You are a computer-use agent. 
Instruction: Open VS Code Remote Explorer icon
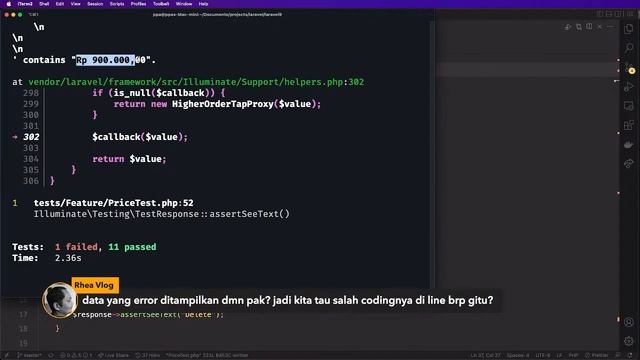pyautogui.click(x=629, y=106)
